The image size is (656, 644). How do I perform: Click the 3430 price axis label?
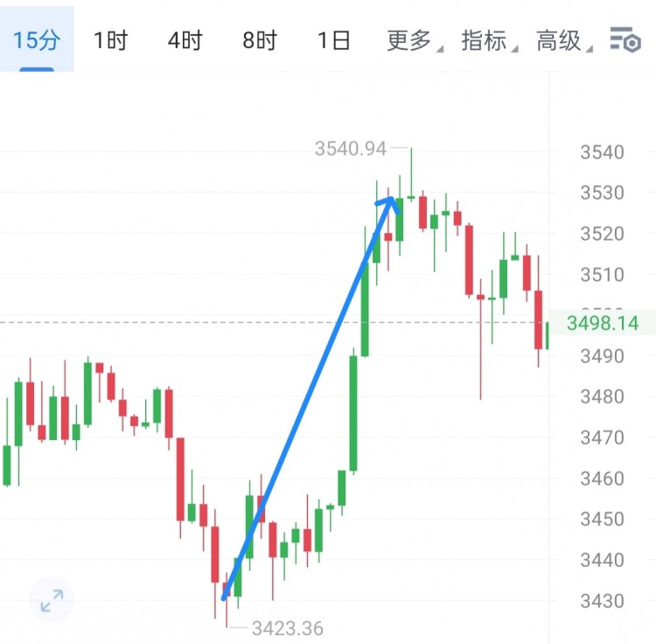602,601
